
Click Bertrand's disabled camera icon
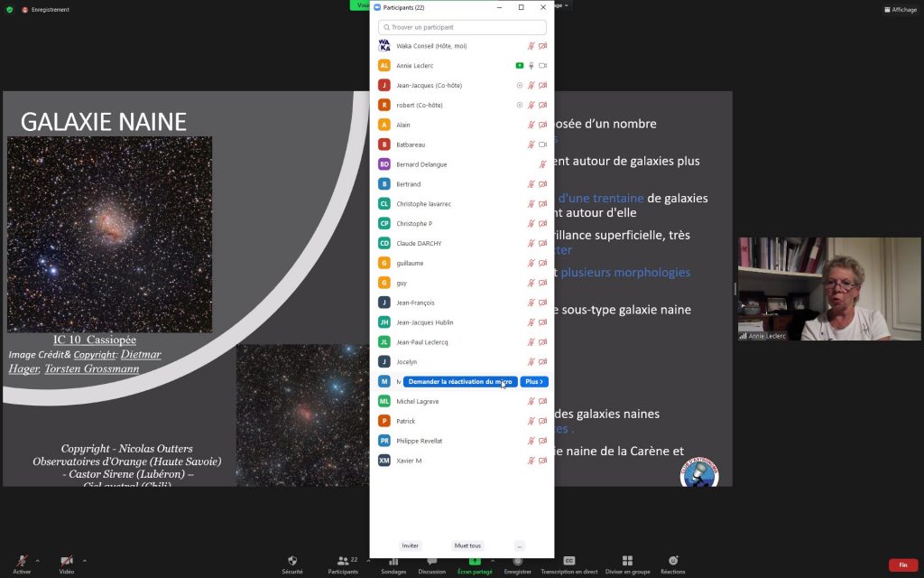(542, 184)
